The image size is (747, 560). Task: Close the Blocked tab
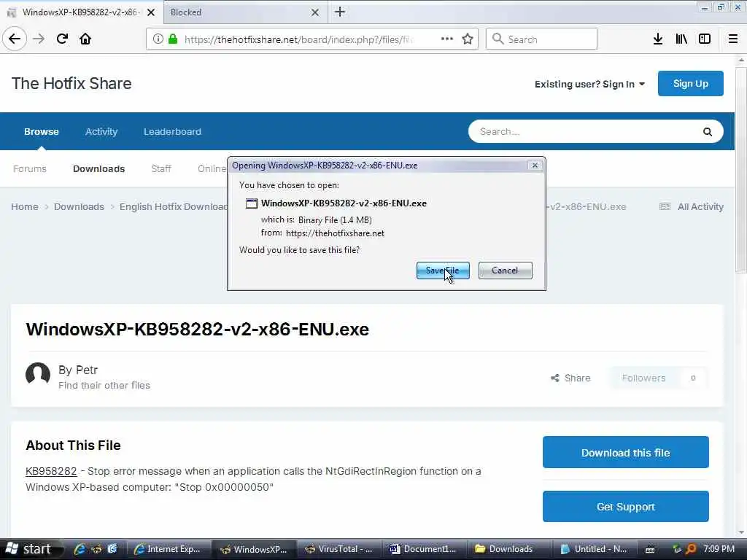[x=315, y=12]
